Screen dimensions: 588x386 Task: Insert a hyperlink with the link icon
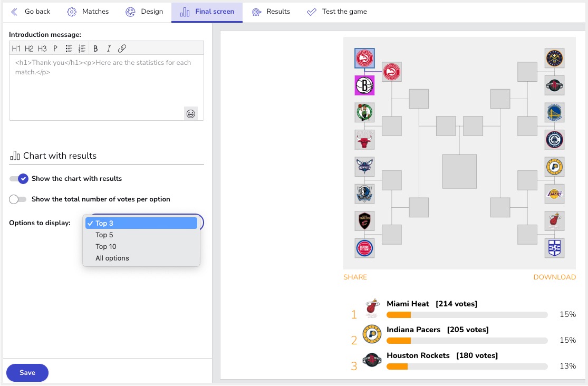(122, 49)
